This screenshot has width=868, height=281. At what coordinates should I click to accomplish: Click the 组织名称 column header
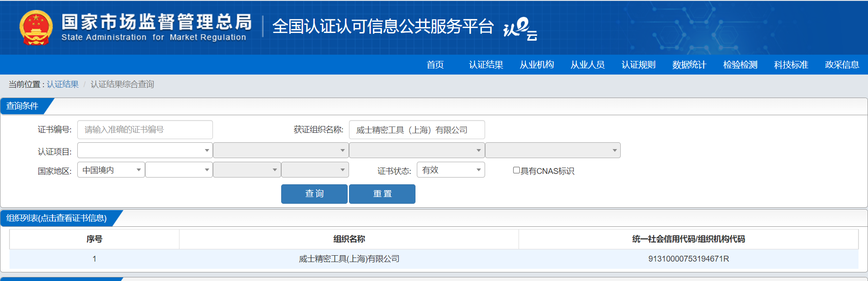[349, 239]
